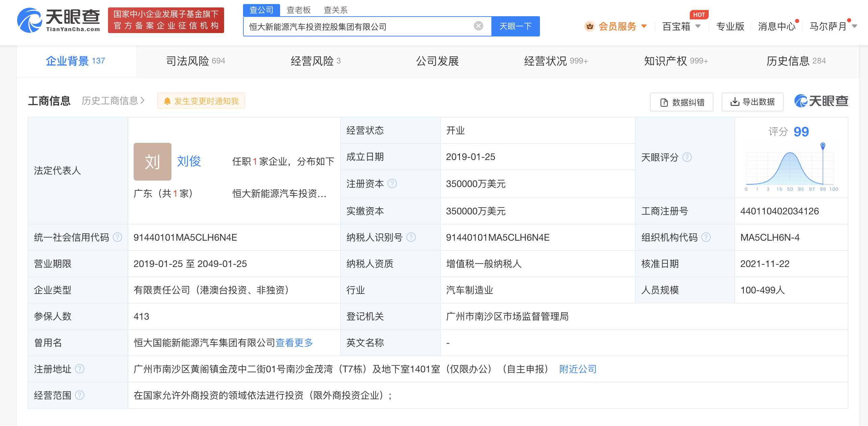Click help icon next to 纳税人识别号
The height and width of the screenshot is (426, 868).
(x=411, y=237)
